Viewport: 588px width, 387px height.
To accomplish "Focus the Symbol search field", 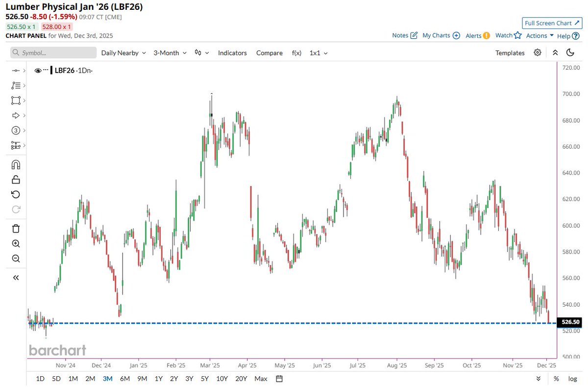I will [x=53, y=52].
